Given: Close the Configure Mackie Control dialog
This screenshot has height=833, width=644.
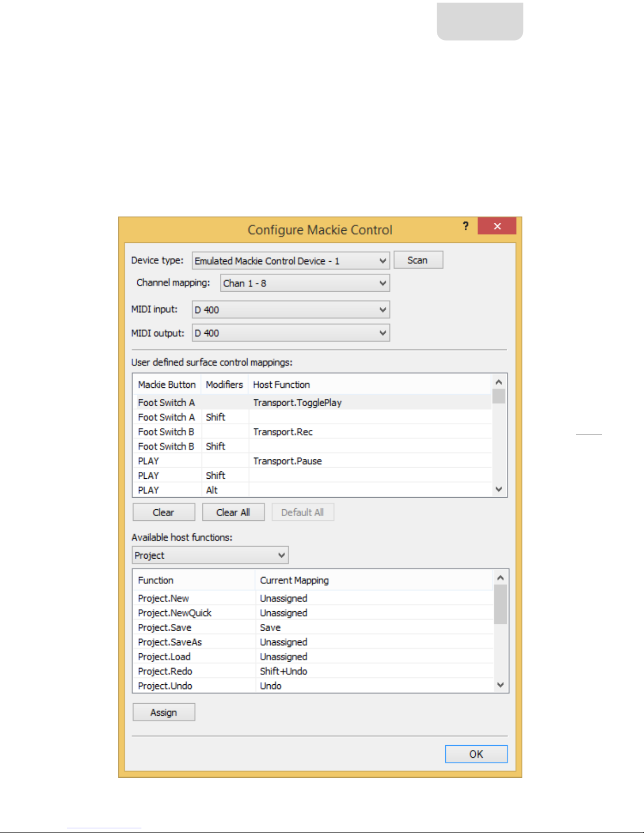Looking at the screenshot, I should [x=497, y=226].
